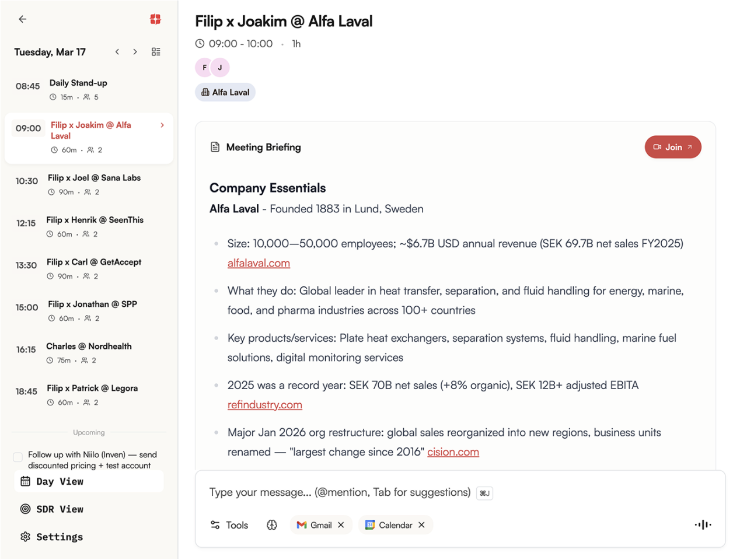Join the Alfa Laval meeting
747x560 pixels.
coord(672,147)
